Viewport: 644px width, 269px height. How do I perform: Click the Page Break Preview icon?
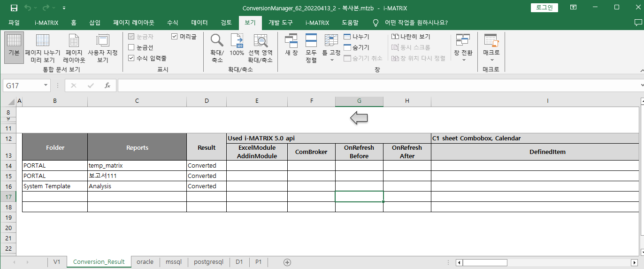[42, 40]
